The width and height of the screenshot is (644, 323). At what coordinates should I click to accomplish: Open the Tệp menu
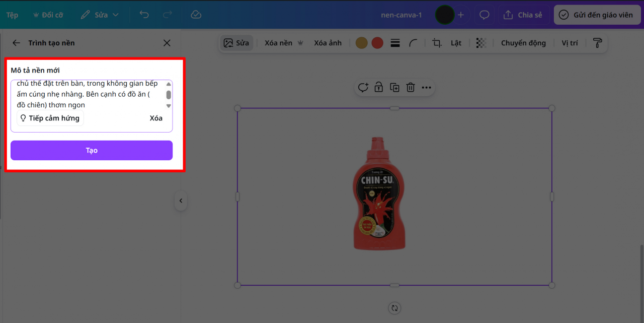[x=12, y=15]
